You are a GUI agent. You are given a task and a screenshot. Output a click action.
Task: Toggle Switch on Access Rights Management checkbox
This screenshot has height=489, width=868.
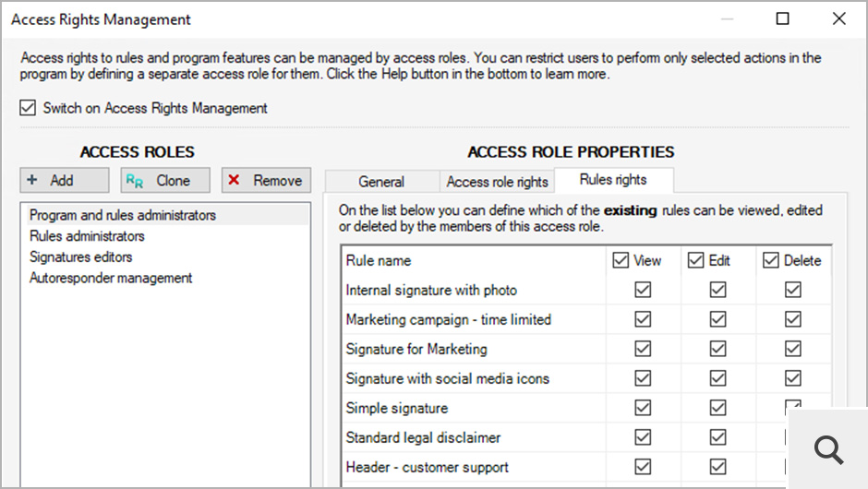28,107
